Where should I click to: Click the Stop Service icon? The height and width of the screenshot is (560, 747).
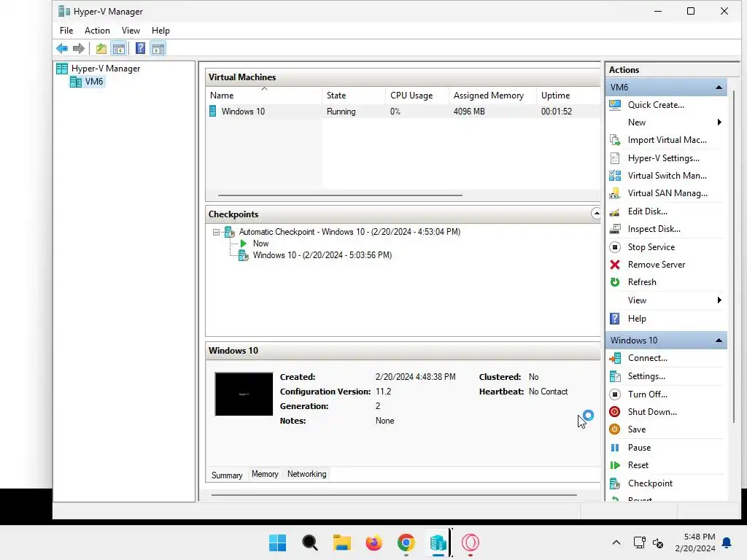tap(615, 247)
